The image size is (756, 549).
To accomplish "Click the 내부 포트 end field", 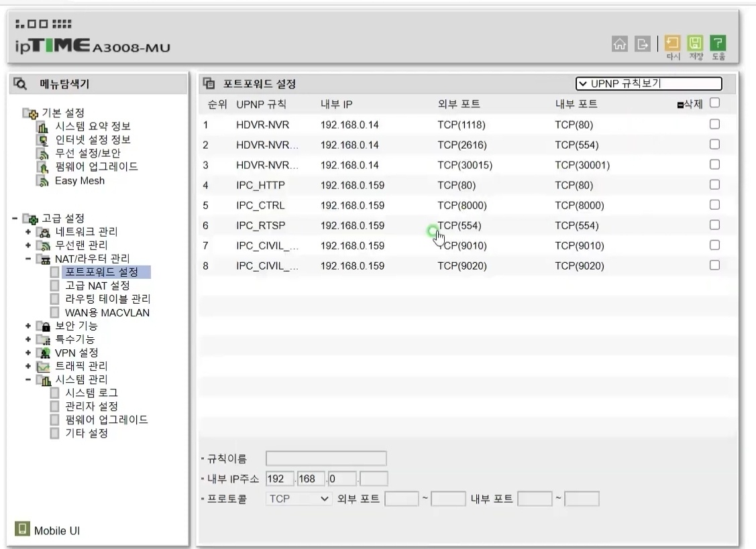I will (x=582, y=499).
